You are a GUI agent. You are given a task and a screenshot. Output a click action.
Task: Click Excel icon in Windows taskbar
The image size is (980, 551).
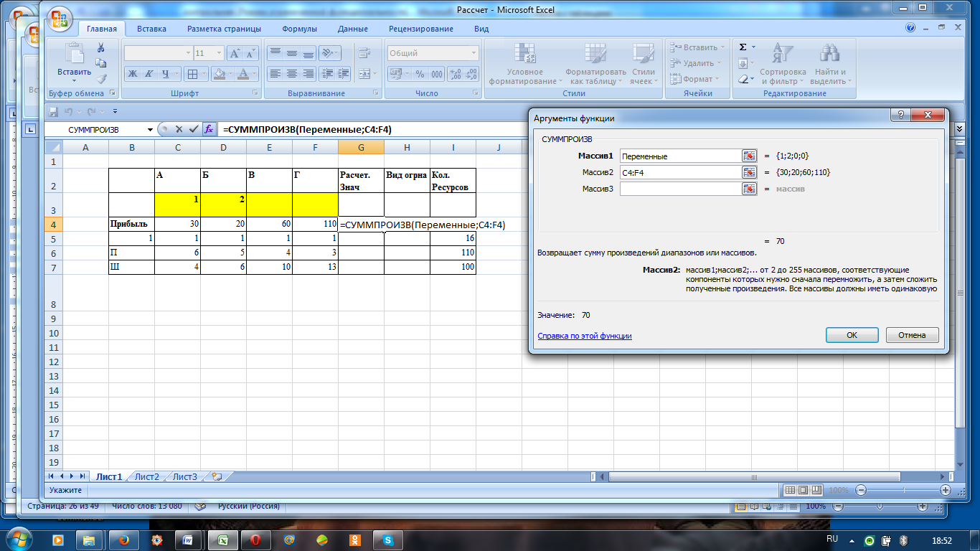pos(223,540)
